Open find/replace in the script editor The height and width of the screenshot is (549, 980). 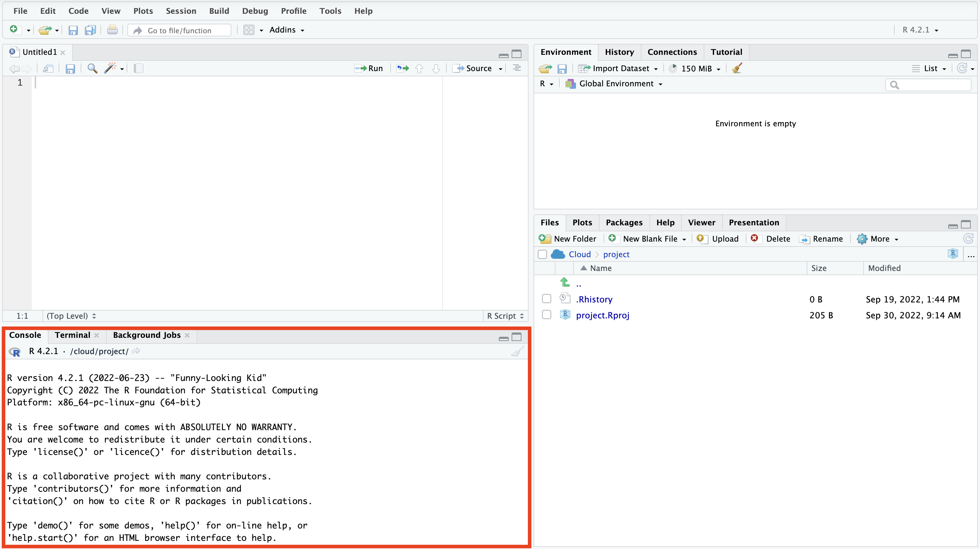pos(92,69)
